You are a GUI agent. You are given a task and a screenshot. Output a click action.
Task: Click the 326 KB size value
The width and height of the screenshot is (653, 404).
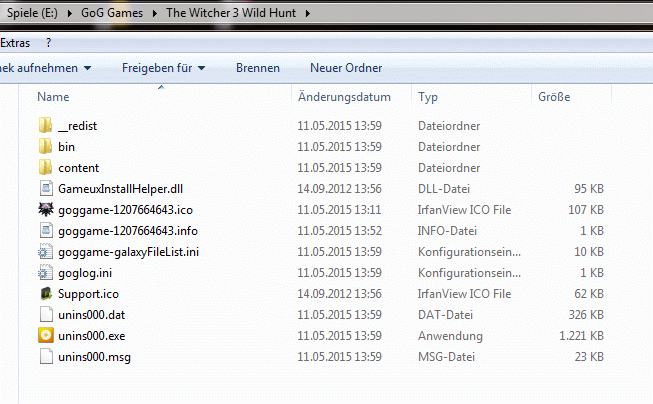pyautogui.click(x=586, y=315)
